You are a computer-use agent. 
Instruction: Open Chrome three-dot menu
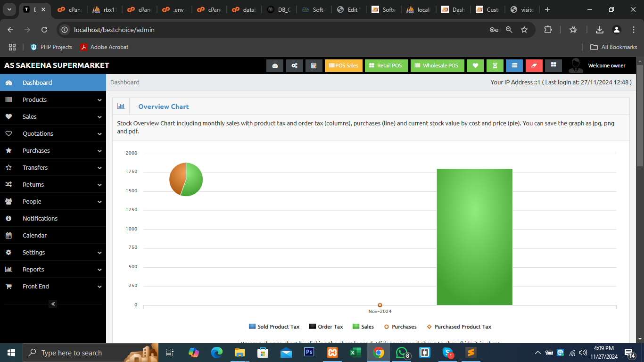(x=634, y=30)
